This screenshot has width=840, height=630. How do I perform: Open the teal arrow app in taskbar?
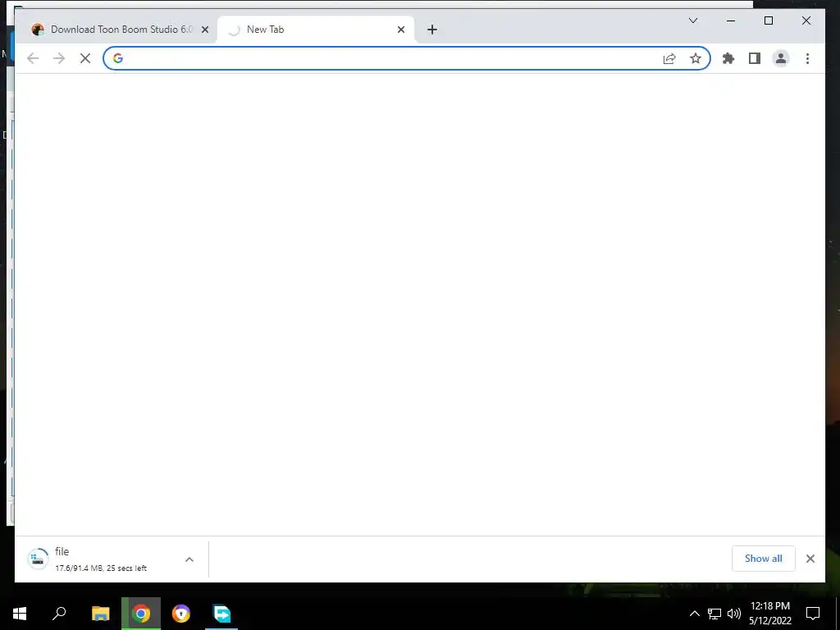coord(221,614)
